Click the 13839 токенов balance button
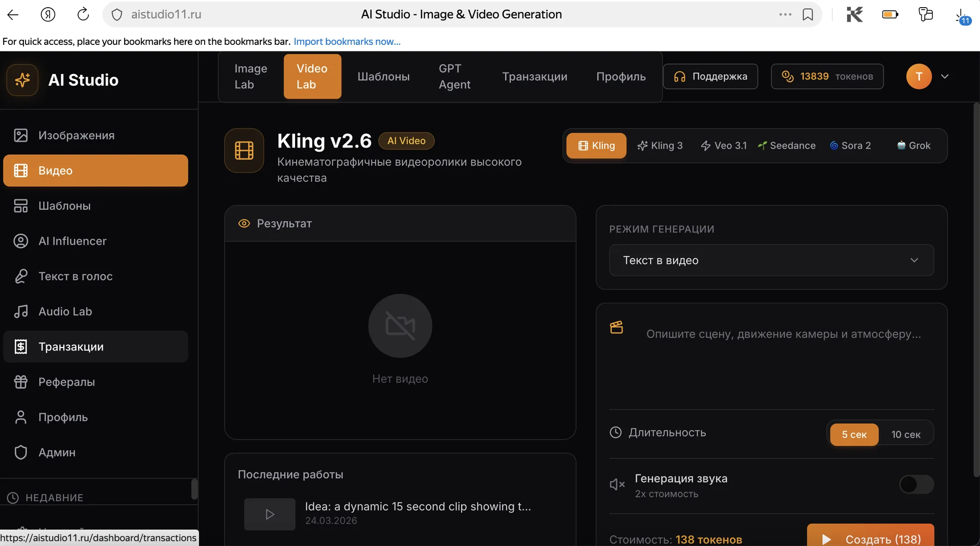 tap(827, 77)
